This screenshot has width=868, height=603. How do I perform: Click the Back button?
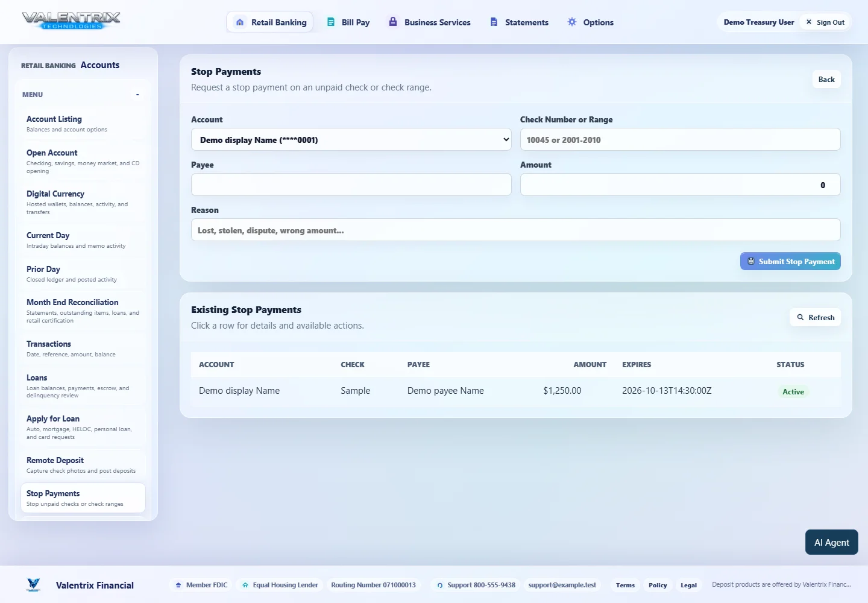click(x=826, y=79)
